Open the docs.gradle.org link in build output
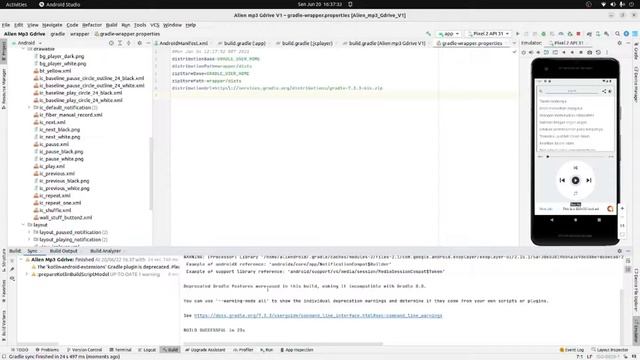This screenshot has height=360, width=640. pos(318,316)
